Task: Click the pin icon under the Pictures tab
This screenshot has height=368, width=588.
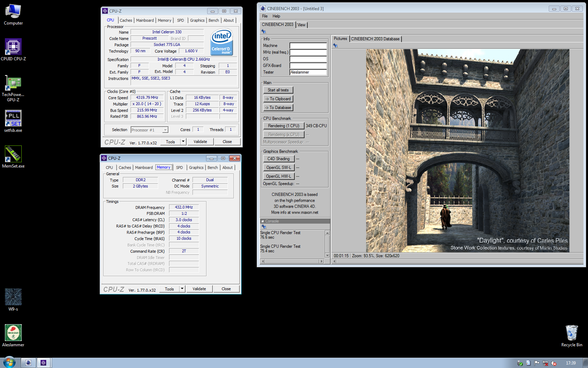Action: pyautogui.click(x=335, y=46)
